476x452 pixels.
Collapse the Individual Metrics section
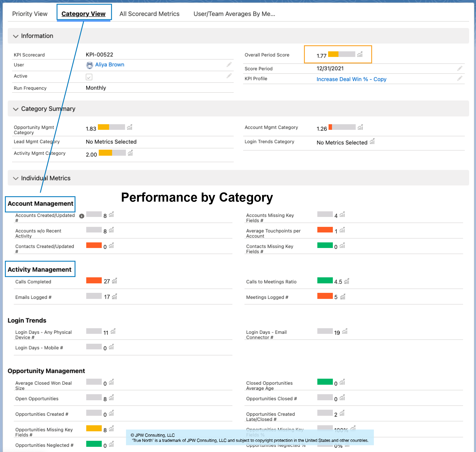point(16,178)
